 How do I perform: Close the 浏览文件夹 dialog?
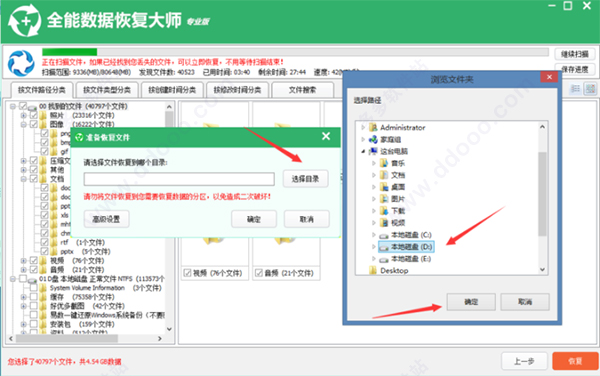click(x=549, y=77)
